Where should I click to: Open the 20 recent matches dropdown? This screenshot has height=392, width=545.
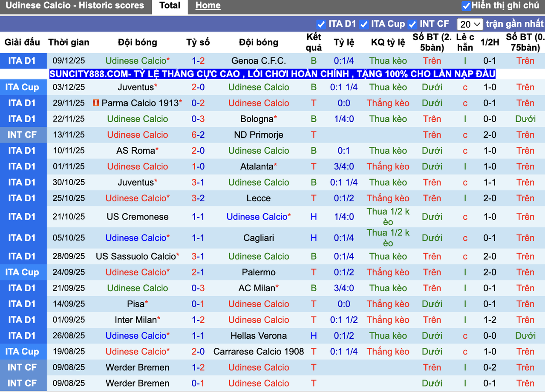pyautogui.click(x=470, y=24)
